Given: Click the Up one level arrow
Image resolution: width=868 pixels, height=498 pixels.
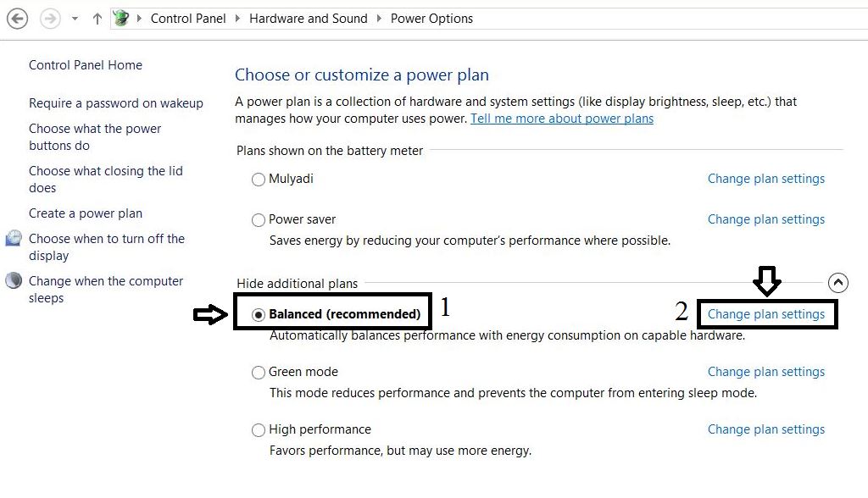Looking at the screenshot, I should (97, 19).
